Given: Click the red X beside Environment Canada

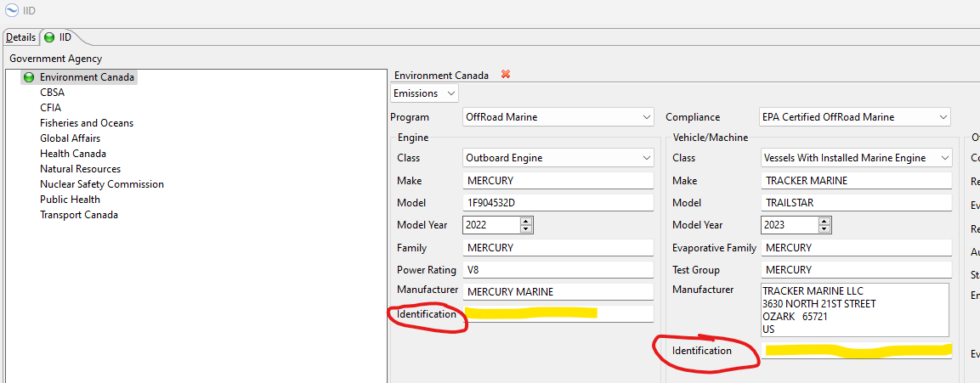Looking at the screenshot, I should point(506,75).
